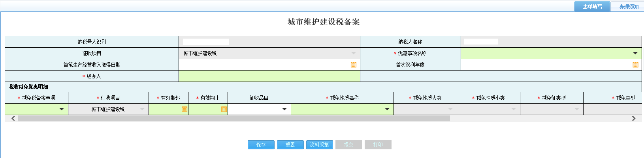Switch to the 表单填写 tab

592,7
